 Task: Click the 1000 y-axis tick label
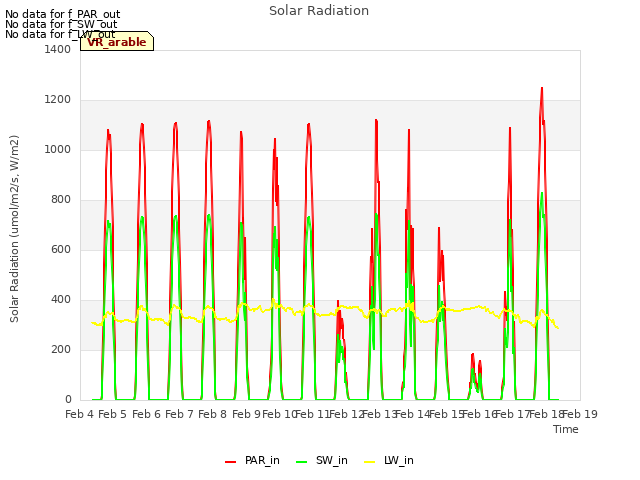tap(58, 150)
